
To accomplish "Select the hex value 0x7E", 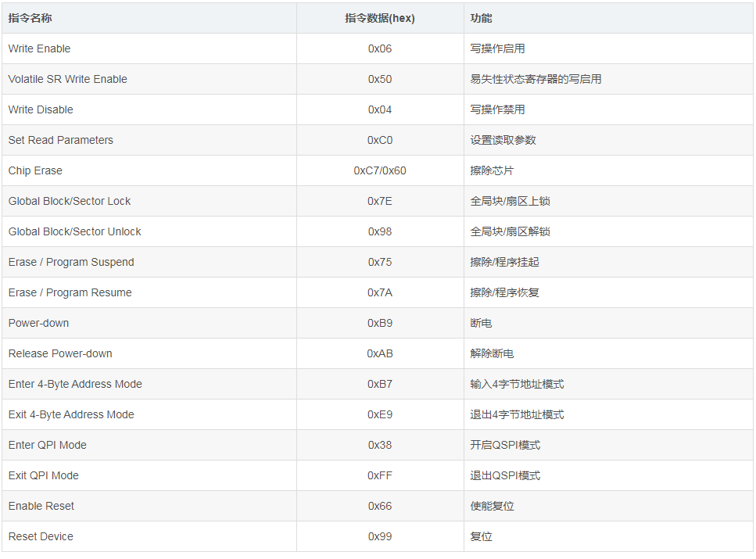I will click(x=380, y=201).
